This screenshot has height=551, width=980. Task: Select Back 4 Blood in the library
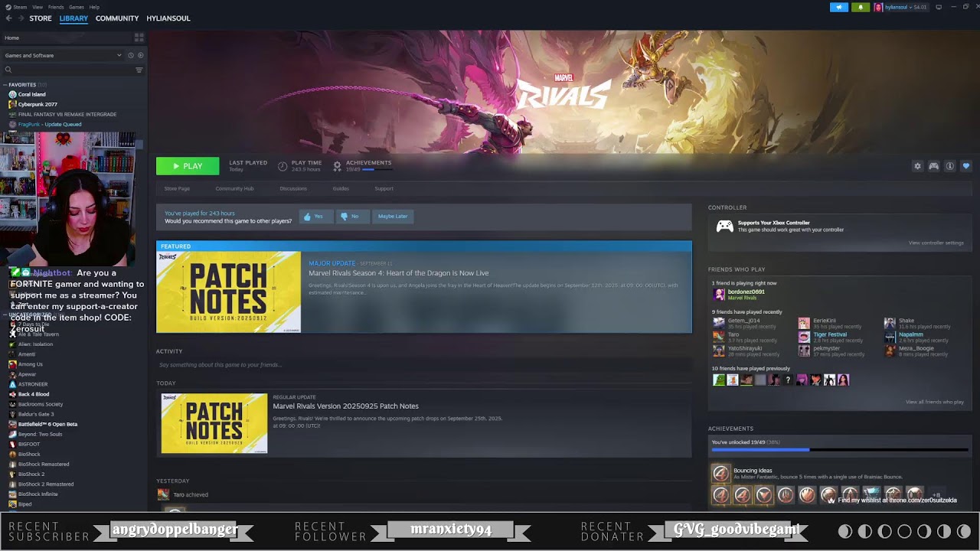point(34,394)
